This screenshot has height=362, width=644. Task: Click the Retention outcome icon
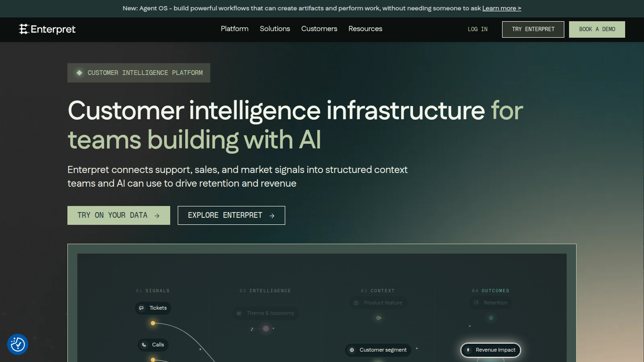point(476,303)
